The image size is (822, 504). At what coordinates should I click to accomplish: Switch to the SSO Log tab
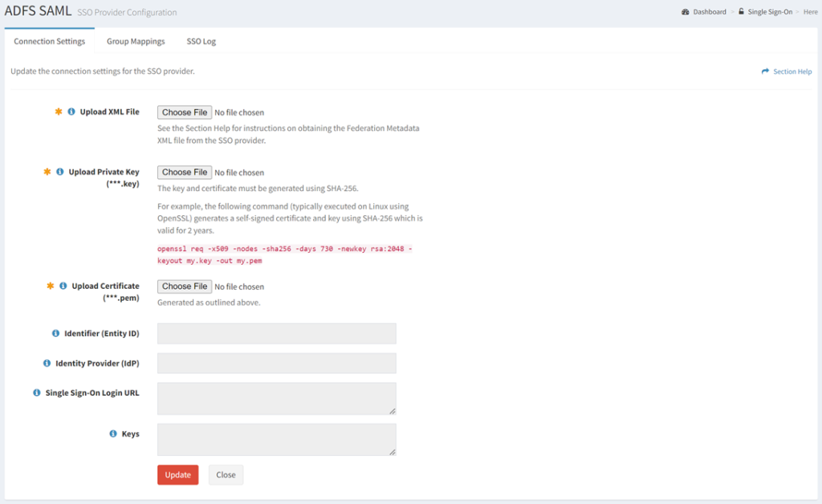201,42
